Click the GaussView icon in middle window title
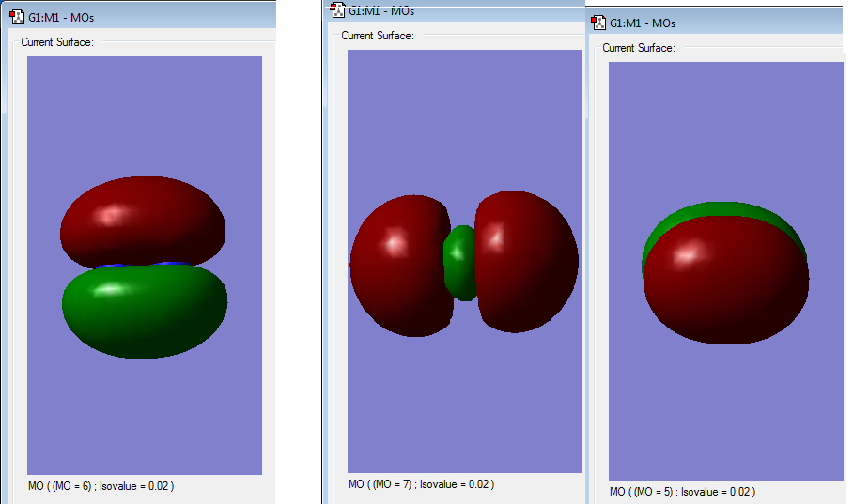 (338, 9)
